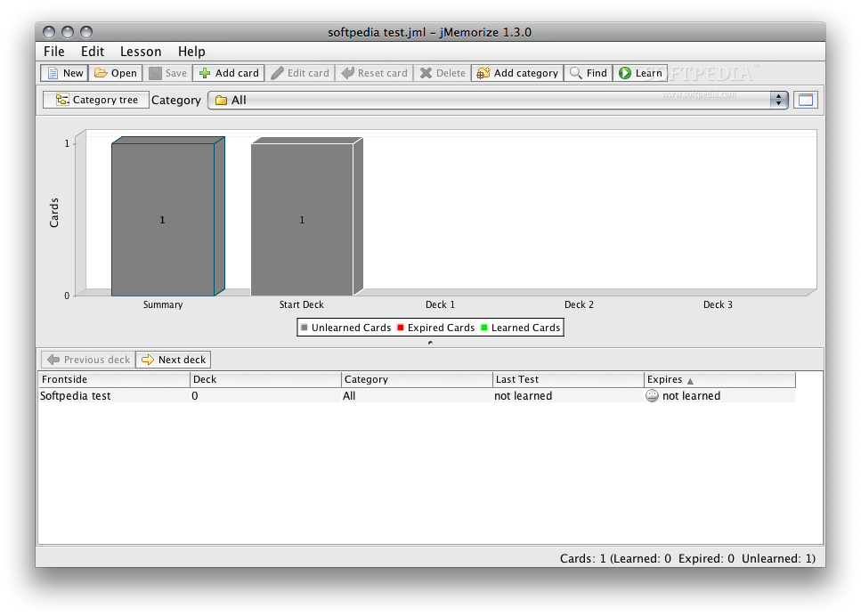Click the Expired Cards red legend swatch
This screenshot has height=616, width=861.
click(401, 328)
